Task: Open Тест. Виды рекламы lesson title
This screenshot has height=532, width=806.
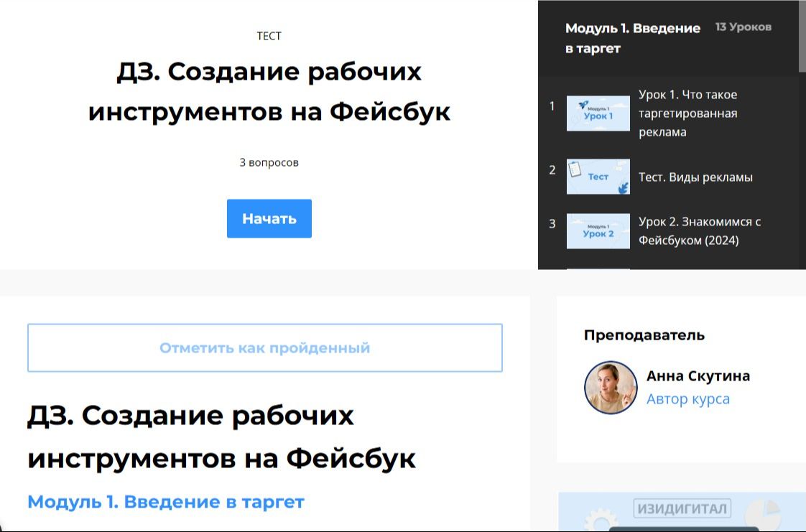Action: point(695,177)
